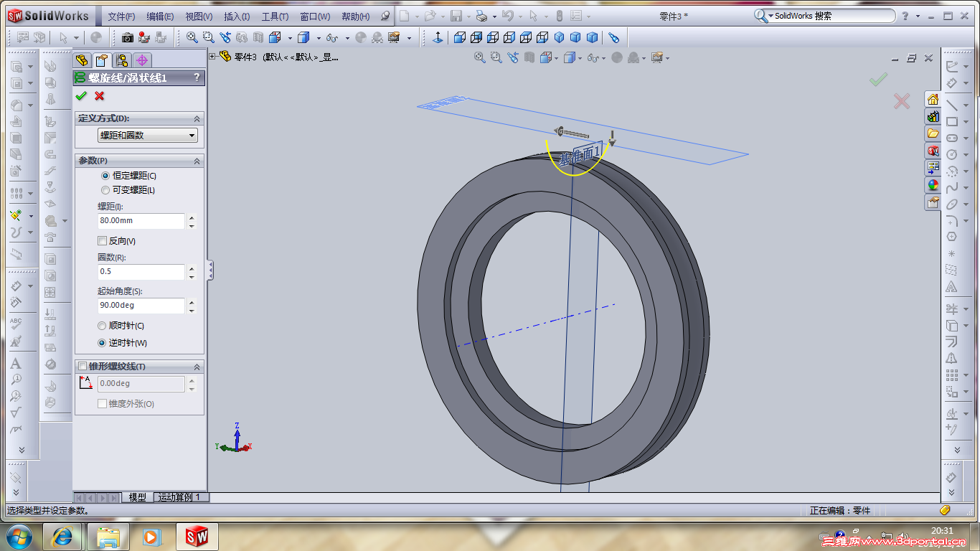Screen dimensions: 980x551
Task: Collapse the Defined By (定义方式) section
Action: (197, 118)
